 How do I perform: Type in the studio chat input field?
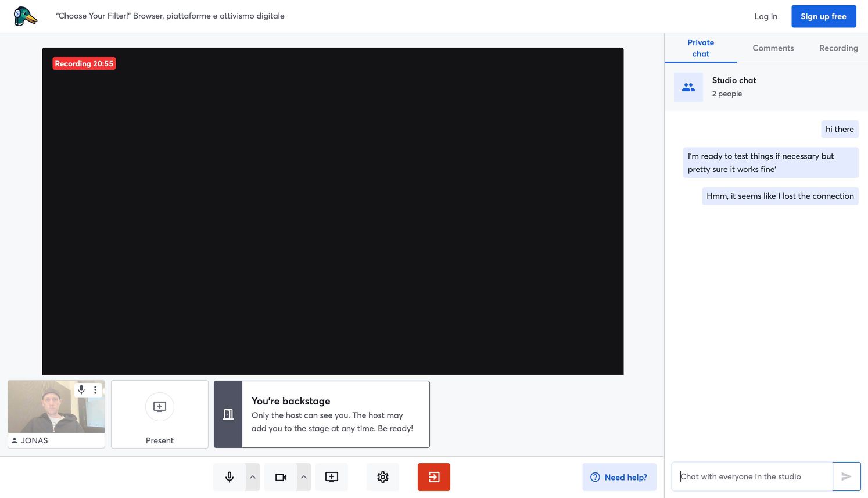(x=752, y=476)
